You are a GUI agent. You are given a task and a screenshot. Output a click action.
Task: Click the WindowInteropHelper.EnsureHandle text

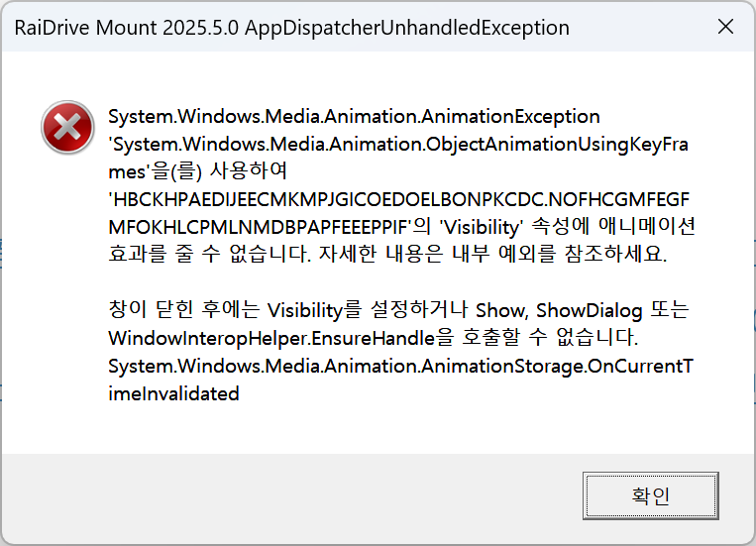[271, 338]
